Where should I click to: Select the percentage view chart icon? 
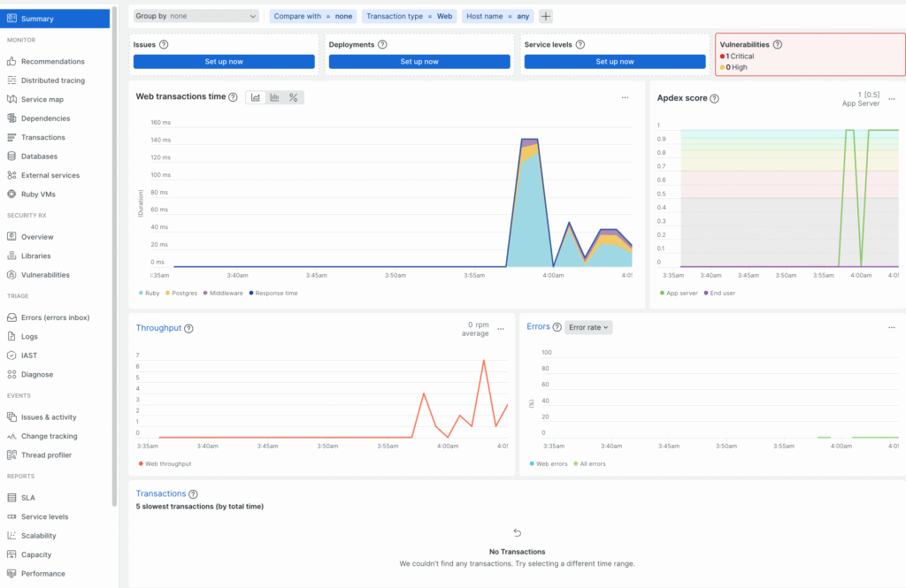pyautogui.click(x=294, y=97)
